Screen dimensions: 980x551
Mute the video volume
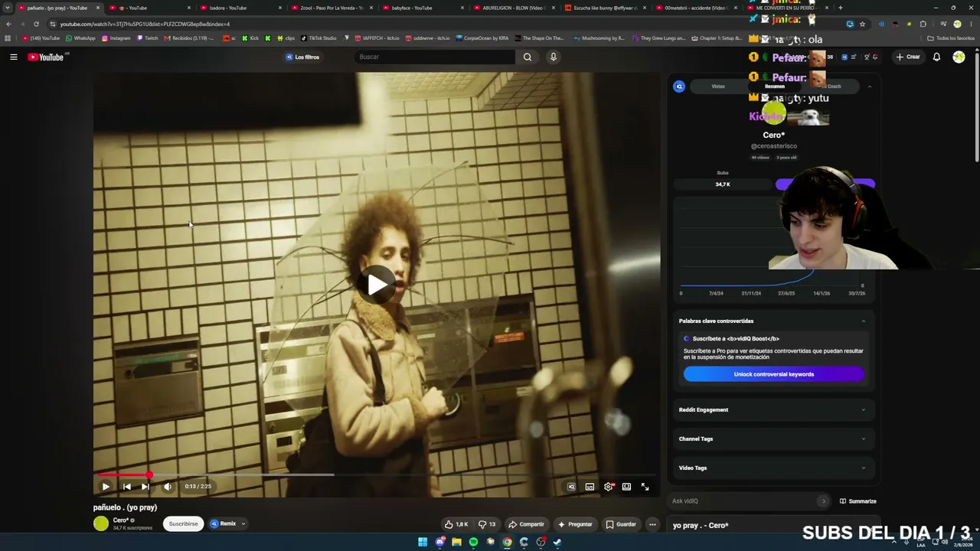pos(168,487)
